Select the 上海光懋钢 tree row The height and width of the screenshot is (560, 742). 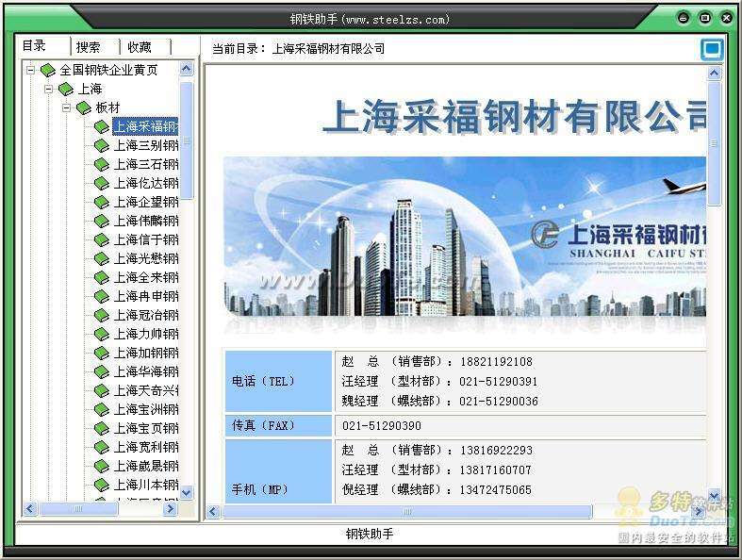pyautogui.click(x=146, y=259)
